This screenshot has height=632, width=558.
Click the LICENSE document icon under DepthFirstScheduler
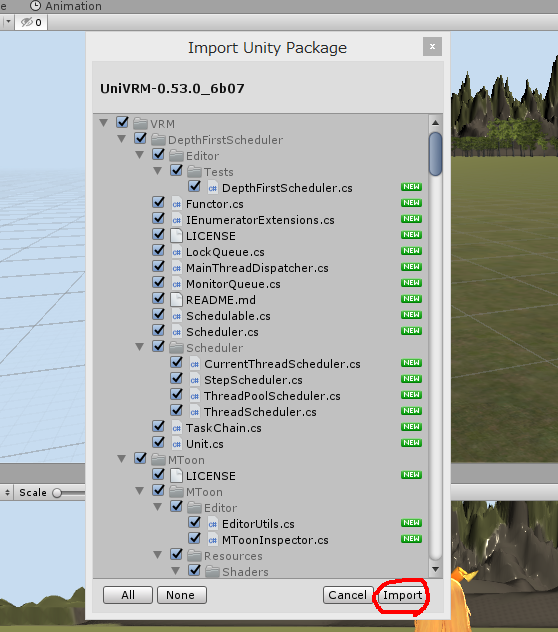[x=176, y=236]
